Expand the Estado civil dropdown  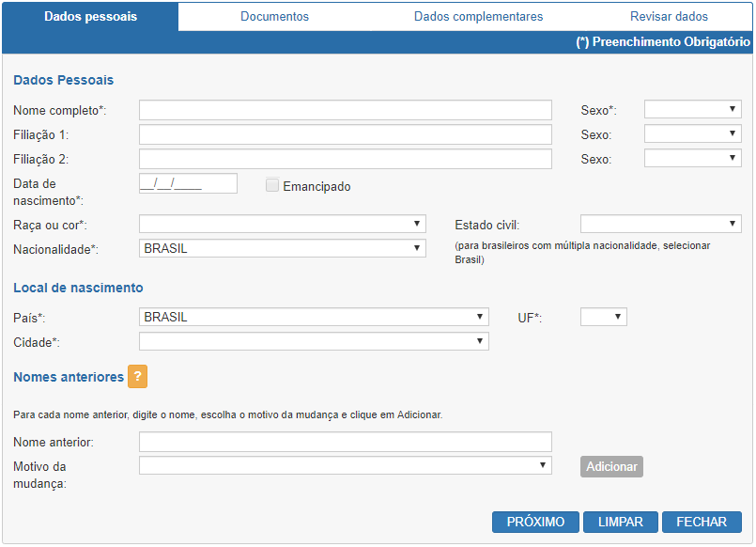click(x=660, y=225)
